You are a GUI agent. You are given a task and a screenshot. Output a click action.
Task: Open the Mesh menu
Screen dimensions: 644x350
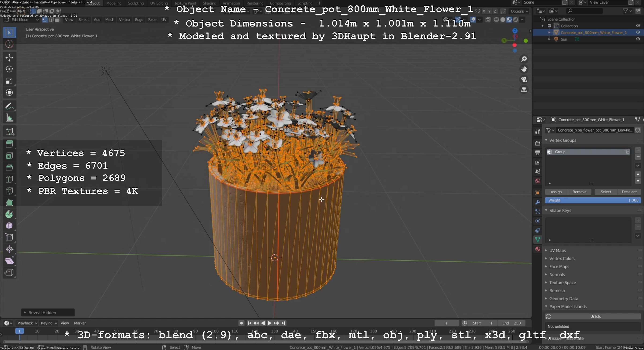[109, 20]
